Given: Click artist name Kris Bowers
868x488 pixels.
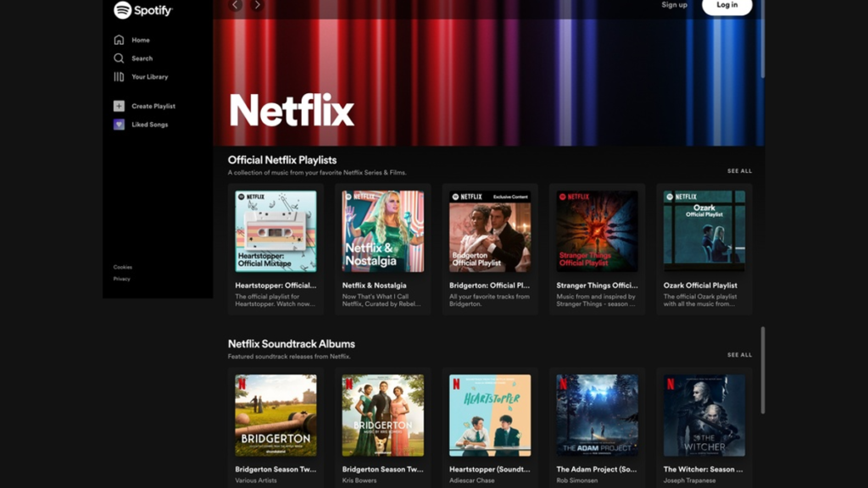Looking at the screenshot, I should pos(359,480).
